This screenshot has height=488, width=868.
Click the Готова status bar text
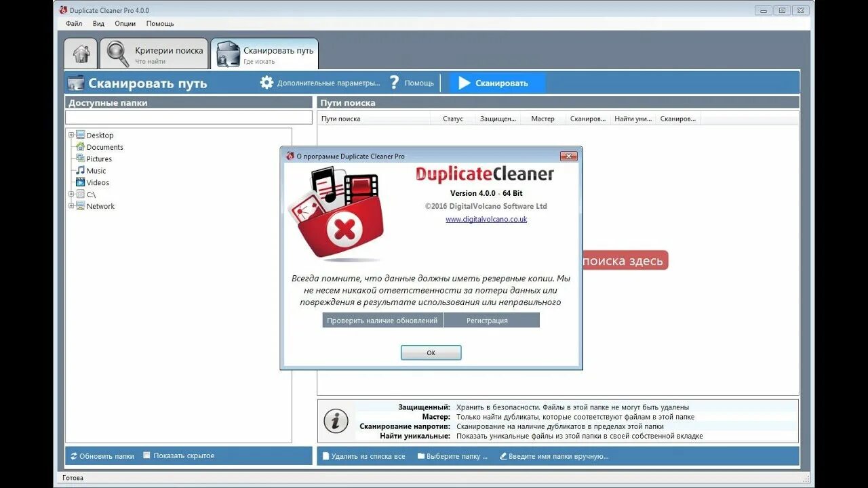(x=73, y=478)
